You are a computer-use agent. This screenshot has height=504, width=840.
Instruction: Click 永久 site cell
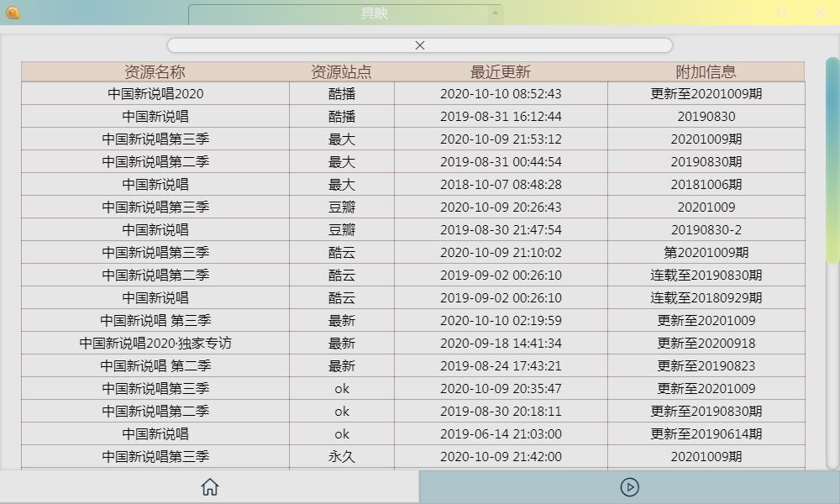point(342,457)
